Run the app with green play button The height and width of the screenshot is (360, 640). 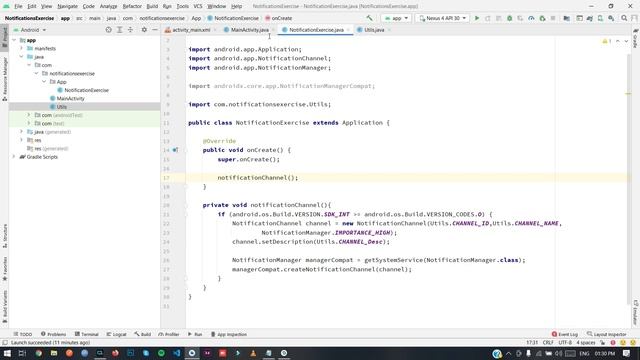[x=476, y=18]
